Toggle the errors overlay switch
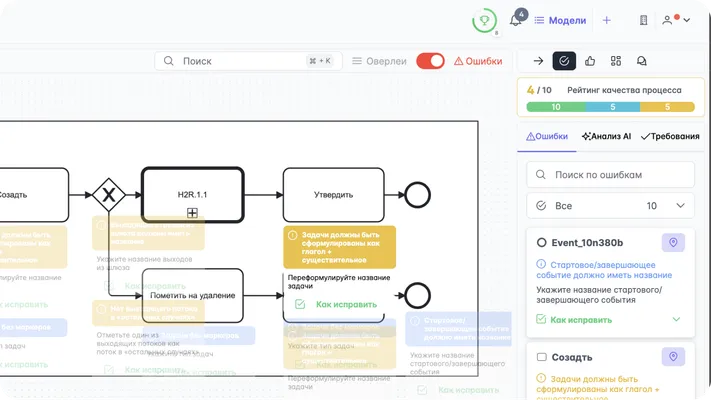Image resolution: width=711 pixels, height=400 pixels. (x=430, y=61)
